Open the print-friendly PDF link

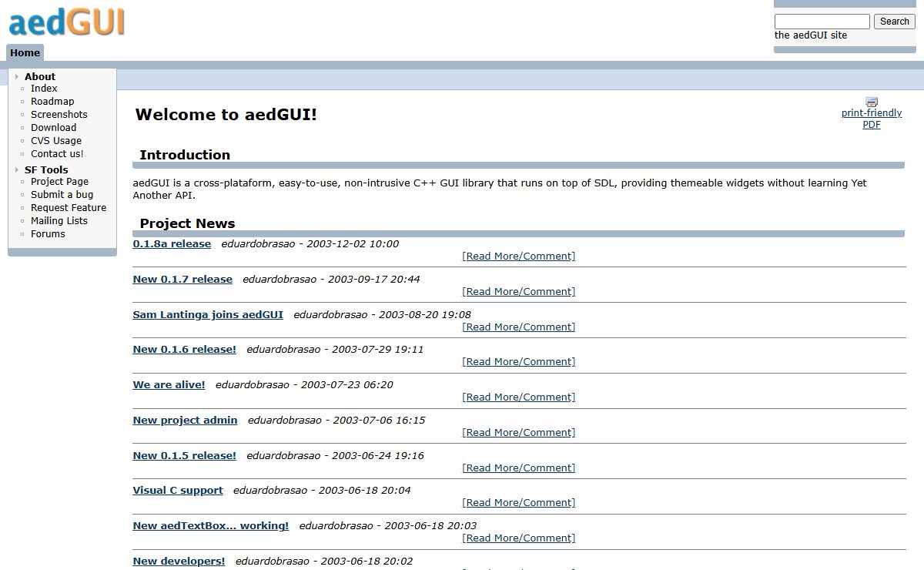tap(872, 119)
